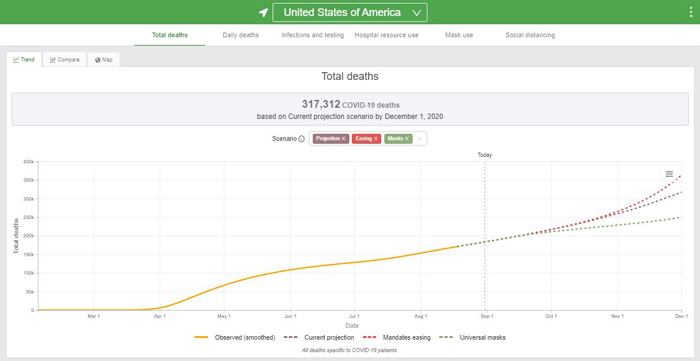Open the three-dot options menu
The height and width of the screenshot is (361, 700).
click(691, 12)
